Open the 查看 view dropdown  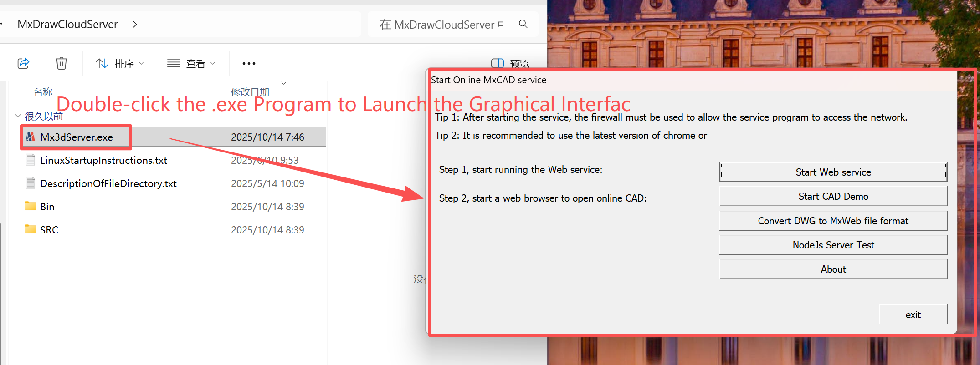tap(191, 64)
